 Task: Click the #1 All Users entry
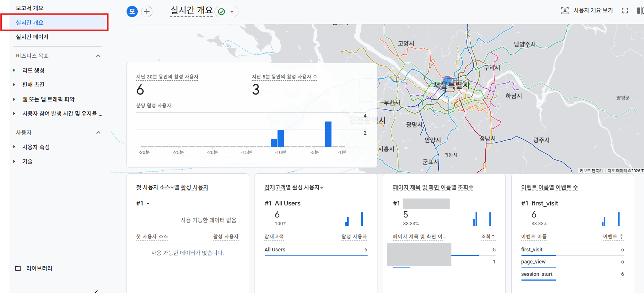pyautogui.click(x=283, y=203)
